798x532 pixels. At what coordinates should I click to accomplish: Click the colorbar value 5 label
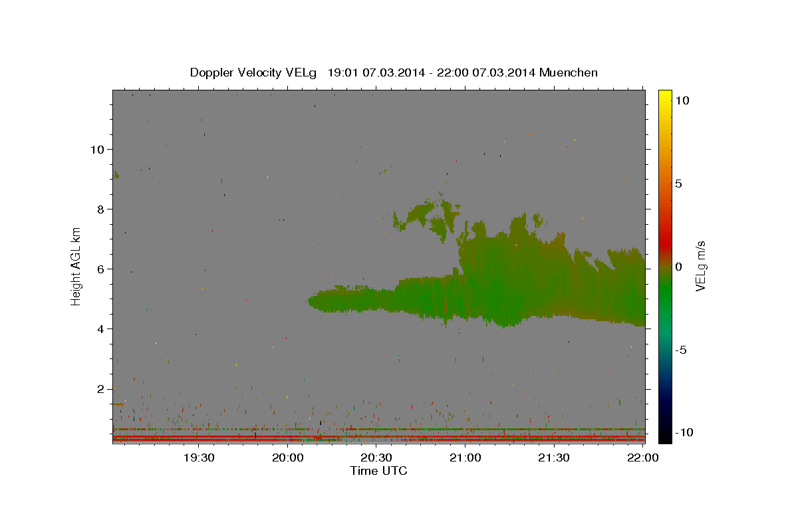678,183
